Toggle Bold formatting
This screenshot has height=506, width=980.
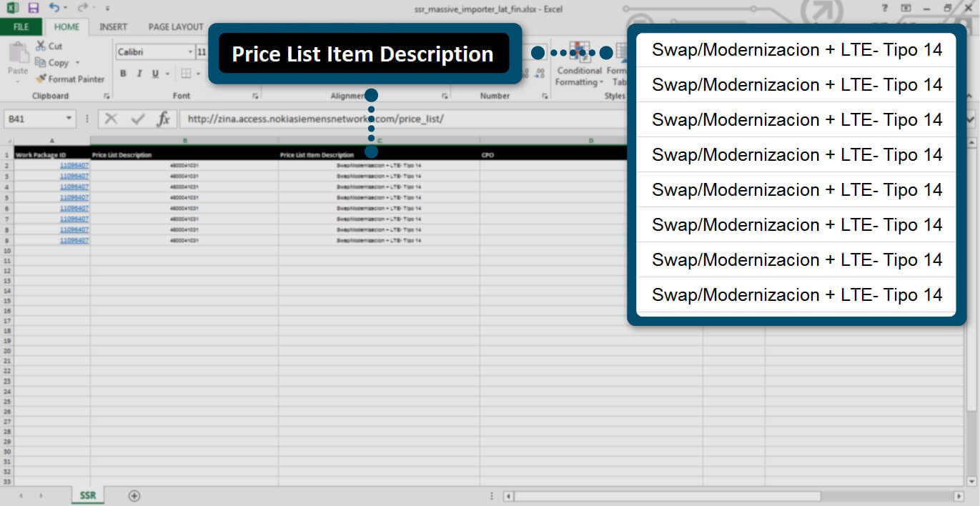click(123, 74)
